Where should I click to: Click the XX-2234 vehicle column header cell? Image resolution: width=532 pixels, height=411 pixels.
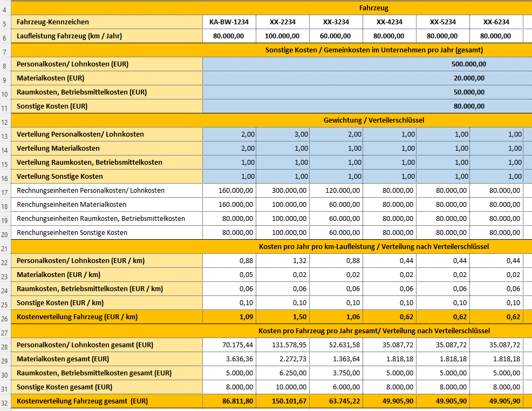click(283, 22)
